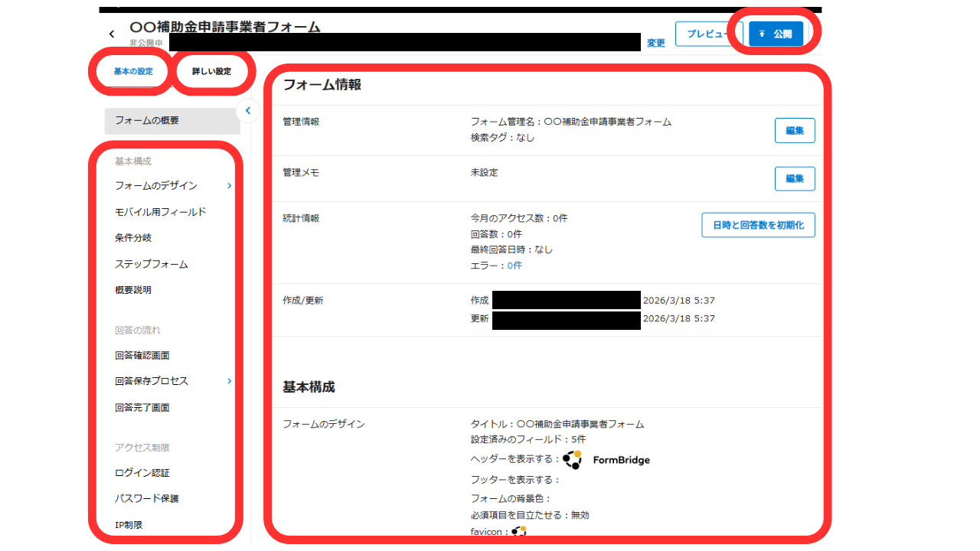The image size is (980, 551).
Task: Click 設定済みのフィールド：5件 text
Action: coord(528,439)
